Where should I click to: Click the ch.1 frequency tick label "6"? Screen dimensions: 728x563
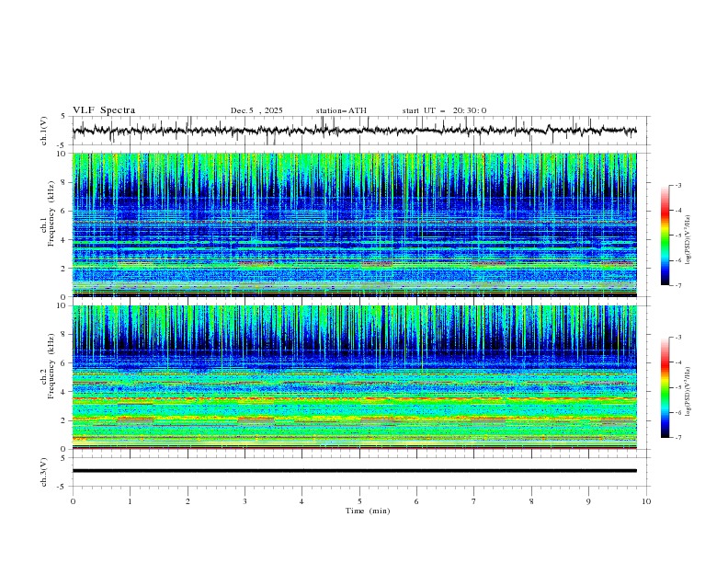click(65, 212)
